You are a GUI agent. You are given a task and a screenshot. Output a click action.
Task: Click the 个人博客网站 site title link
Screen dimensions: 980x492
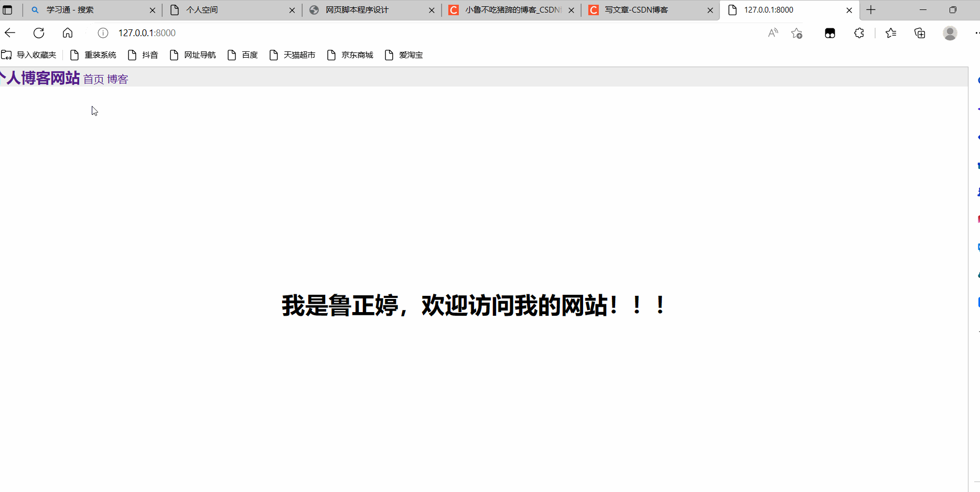tap(40, 78)
